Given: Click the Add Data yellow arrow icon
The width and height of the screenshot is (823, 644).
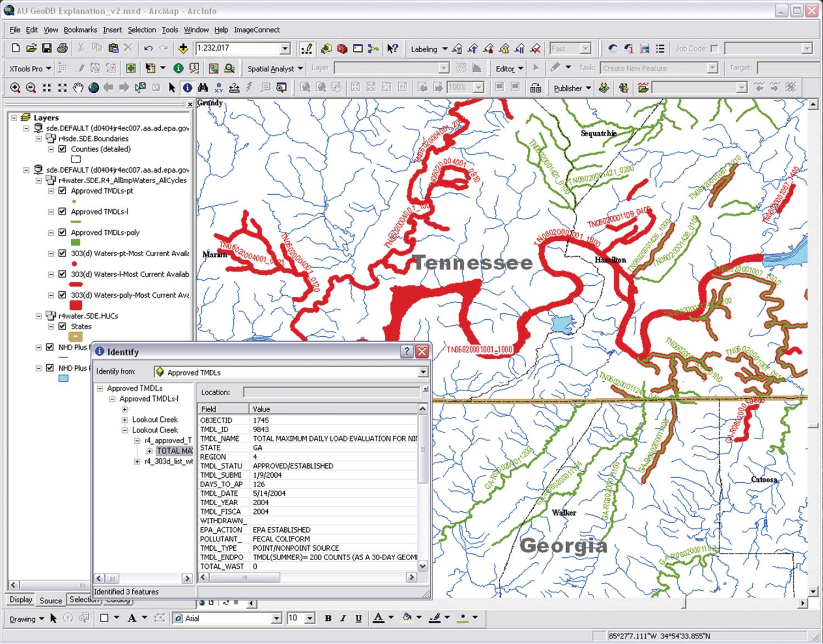Looking at the screenshot, I should 183,48.
